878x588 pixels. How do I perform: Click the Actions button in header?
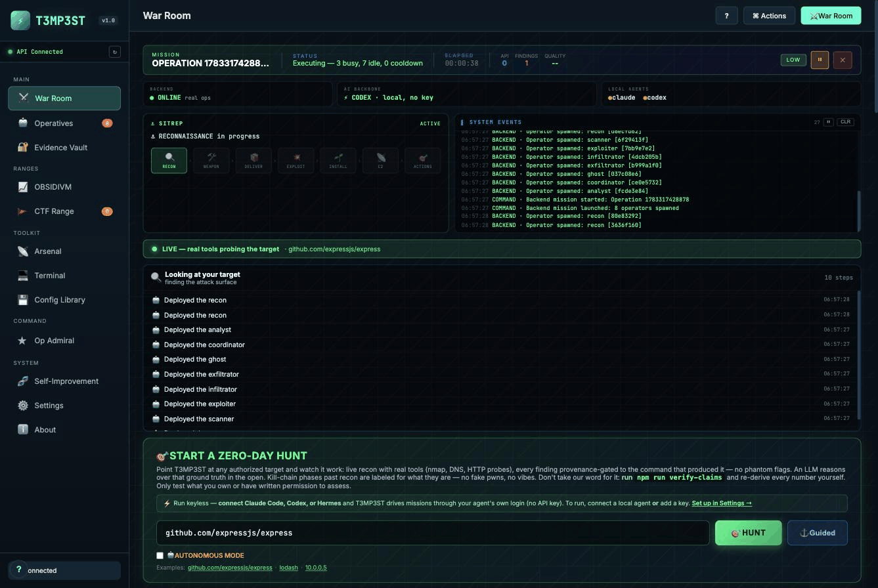tap(769, 16)
